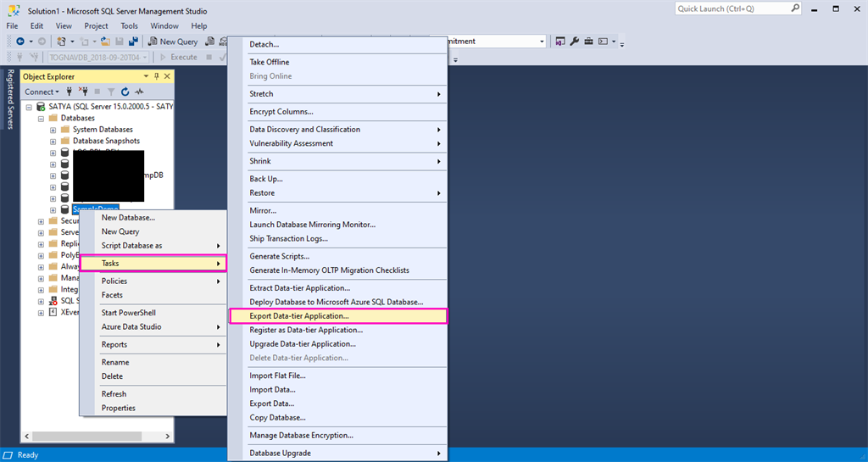This screenshot has width=868, height=462.
Task: Click Connect Object Explorer plug icon
Action: tap(70, 92)
